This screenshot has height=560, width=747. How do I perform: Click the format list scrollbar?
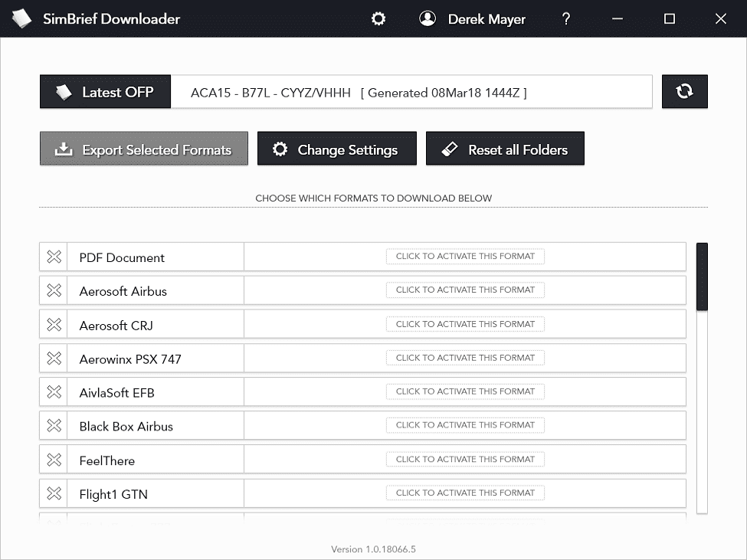(702, 276)
